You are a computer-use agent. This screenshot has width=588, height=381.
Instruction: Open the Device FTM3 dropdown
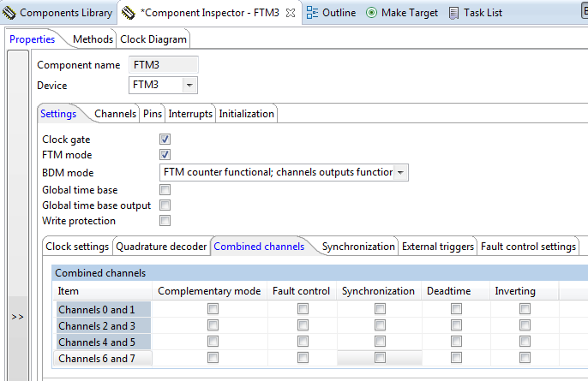[189, 85]
